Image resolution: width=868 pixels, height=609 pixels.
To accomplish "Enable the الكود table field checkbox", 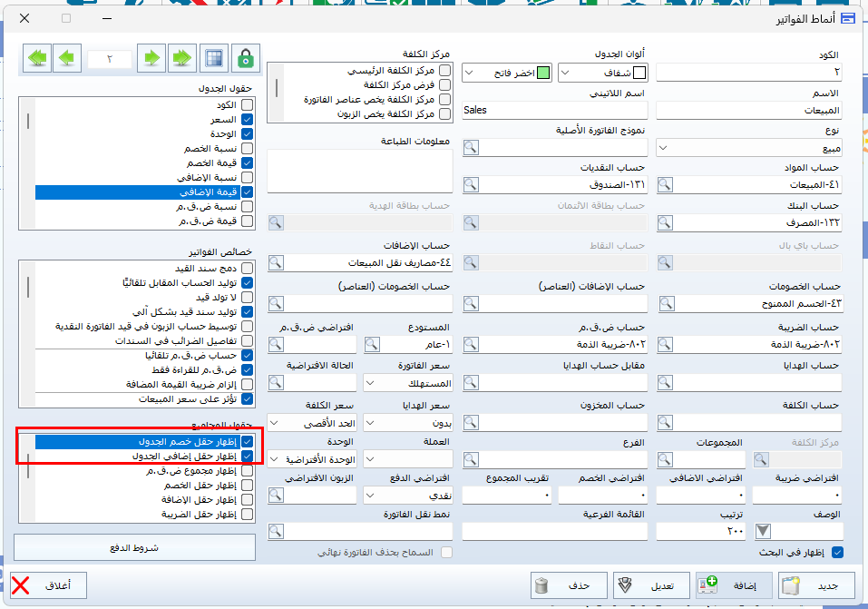I will click(x=247, y=106).
